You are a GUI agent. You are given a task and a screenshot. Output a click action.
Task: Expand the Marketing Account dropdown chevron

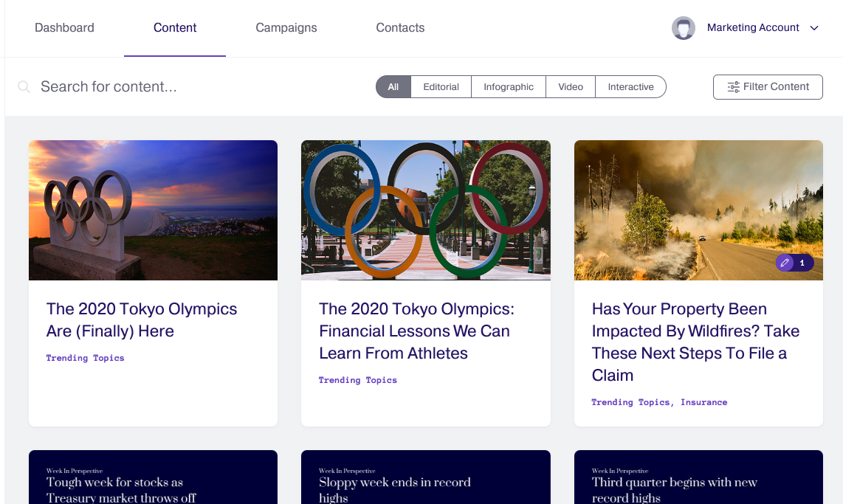(814, 28)
